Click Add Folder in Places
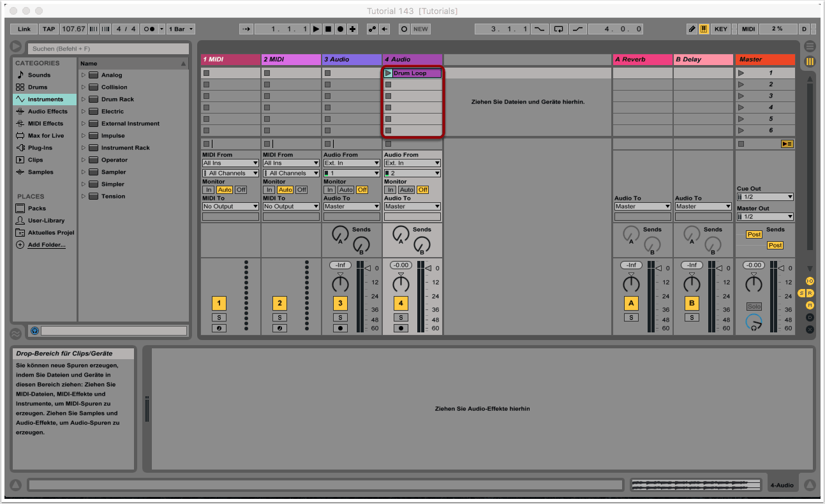 tap(46, 245)
